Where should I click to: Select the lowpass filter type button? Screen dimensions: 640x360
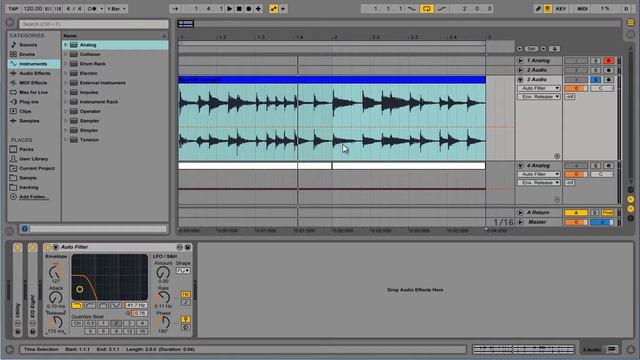click(x=77, y=305)
